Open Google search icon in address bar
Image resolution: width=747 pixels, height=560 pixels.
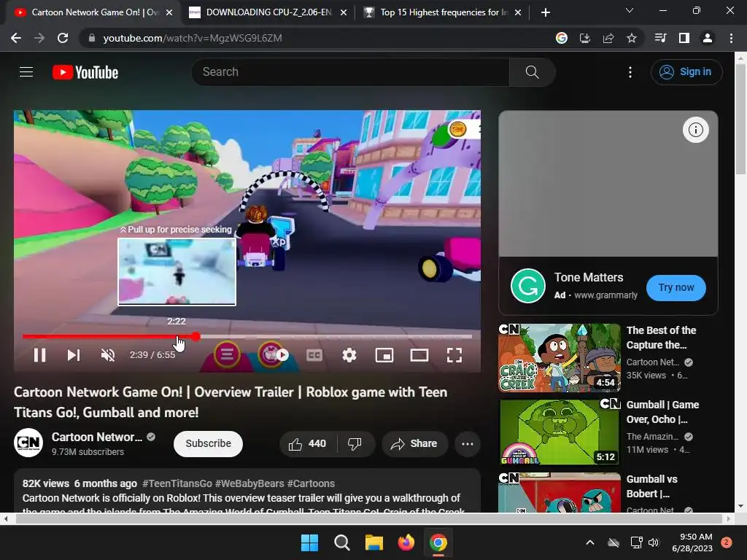tap(561, 38)
